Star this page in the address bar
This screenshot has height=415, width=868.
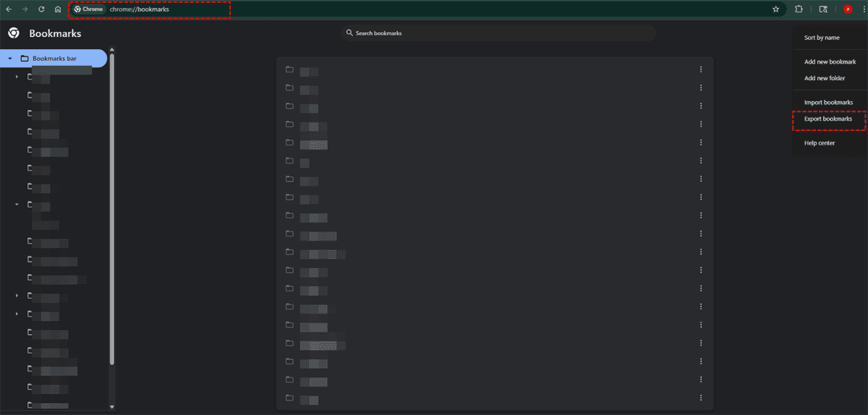coord(775,9)
